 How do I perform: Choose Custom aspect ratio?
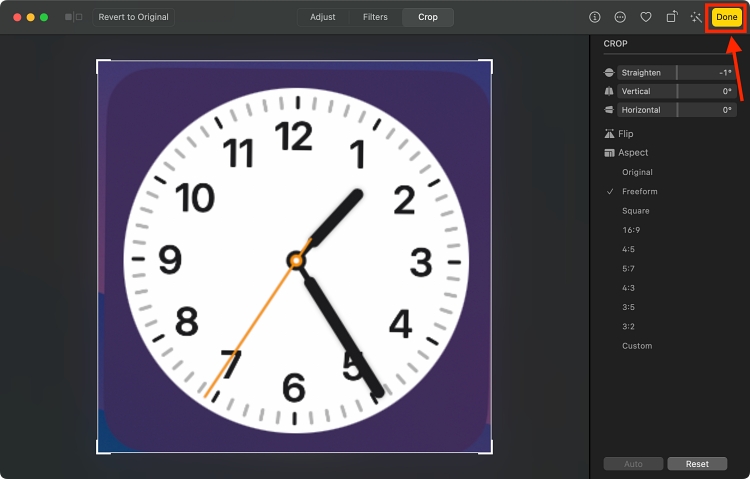[x=637, y=346]
